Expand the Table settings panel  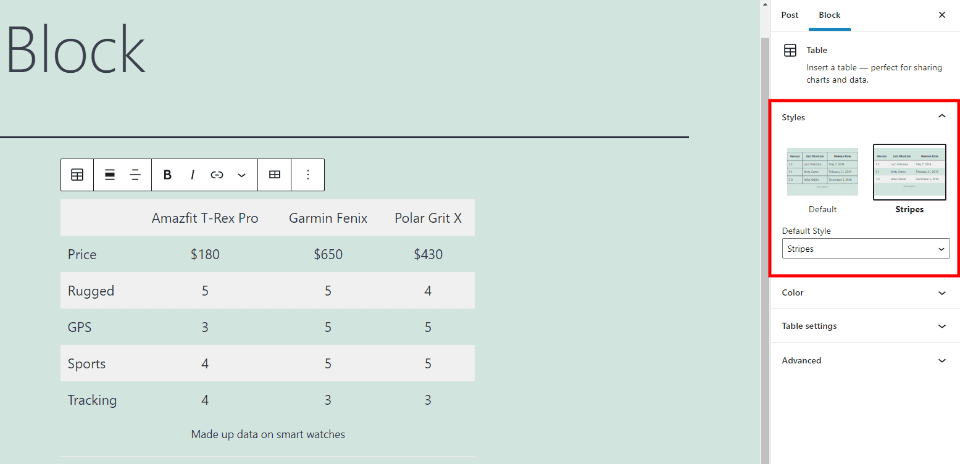865,326
